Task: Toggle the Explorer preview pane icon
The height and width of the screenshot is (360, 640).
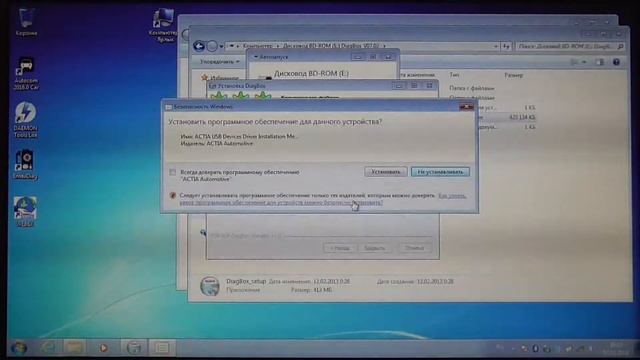Action: coord(599,62)
